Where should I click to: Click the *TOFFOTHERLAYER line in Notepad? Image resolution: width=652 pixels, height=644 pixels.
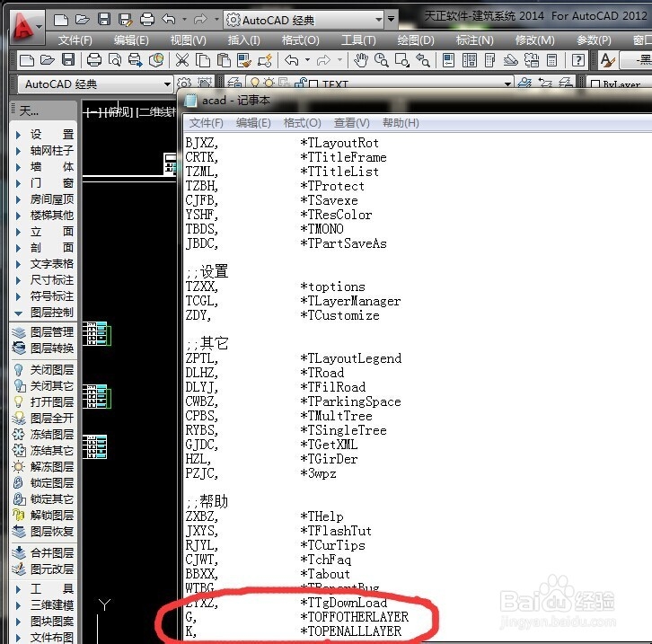[x=354, y=616]
